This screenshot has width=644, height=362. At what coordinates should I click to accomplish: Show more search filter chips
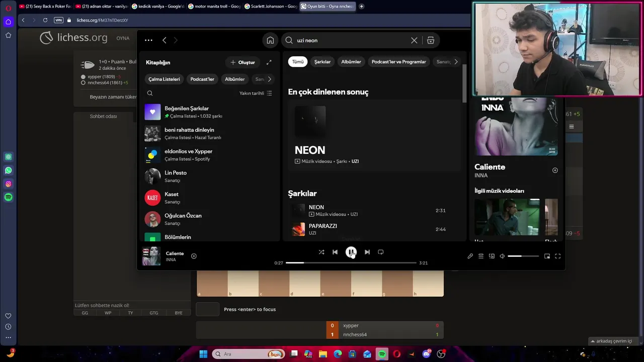click(x=456, y=62)
